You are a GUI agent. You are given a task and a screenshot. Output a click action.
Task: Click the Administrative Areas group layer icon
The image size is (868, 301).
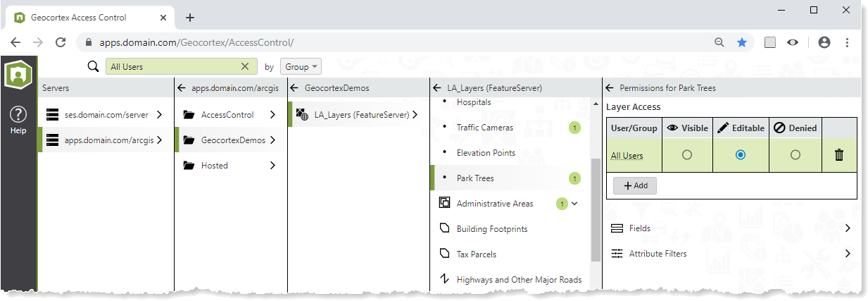(444, 203)
